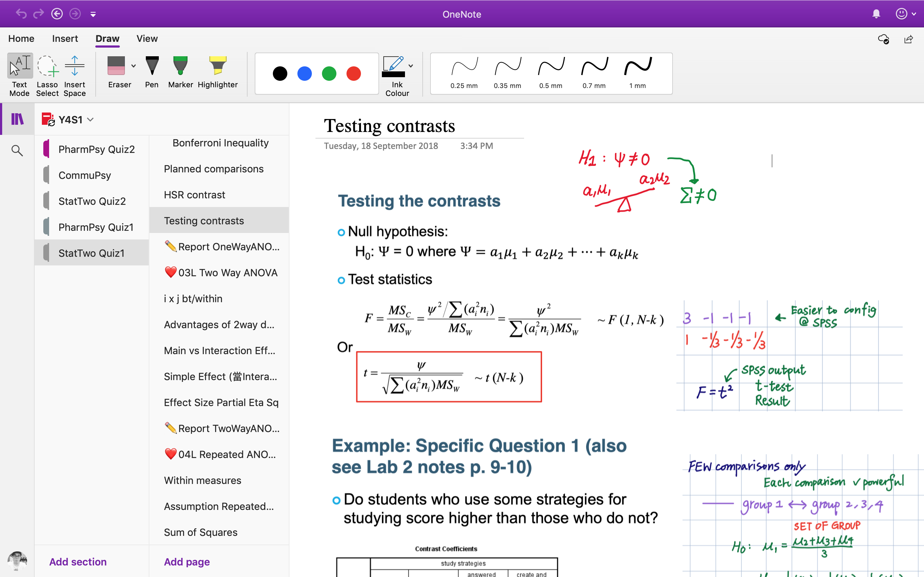Navigate to Simple Effect page
Image resolution: width=924 pixels, height=577 pixels.
[x=220, y=376]
